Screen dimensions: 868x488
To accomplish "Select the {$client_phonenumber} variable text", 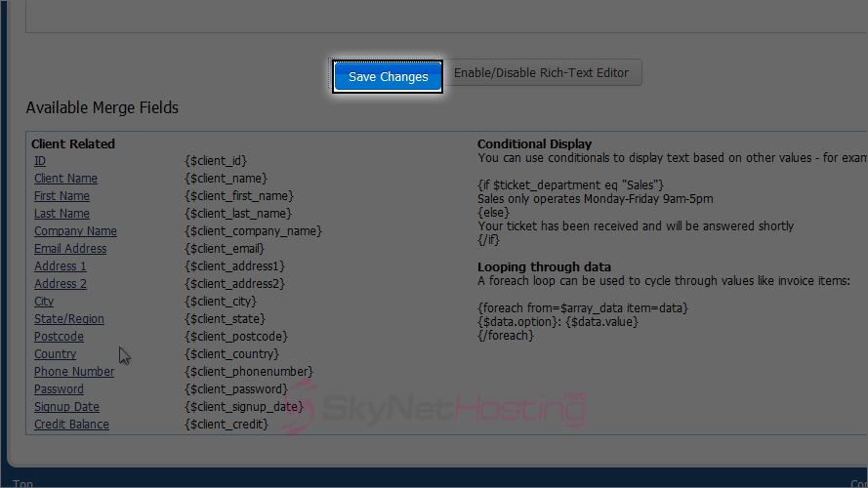I will point(249,372).
